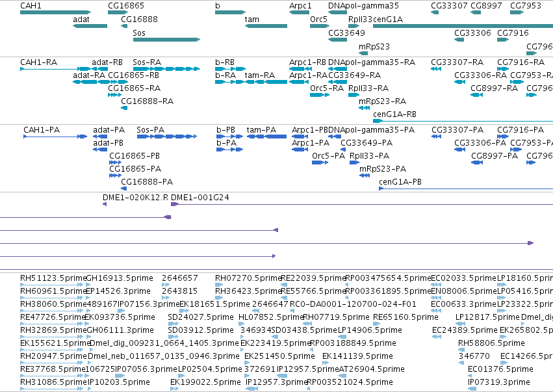Select the Arpc1 gene label
The width and height of the screenshot is (553, 392).
click(x=300, y=6)
